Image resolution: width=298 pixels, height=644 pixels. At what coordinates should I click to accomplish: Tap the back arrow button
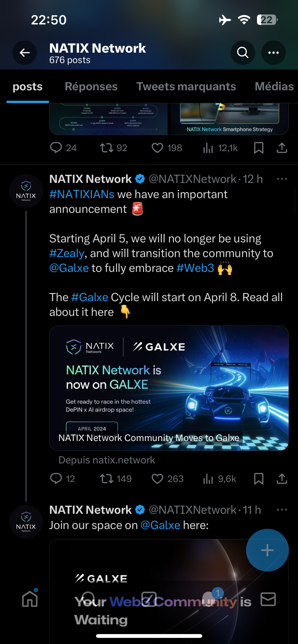tap(24, 53)
